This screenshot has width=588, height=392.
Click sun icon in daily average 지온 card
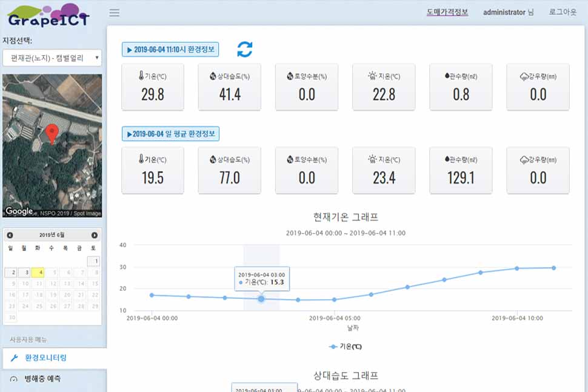pyautogui.click(x=372, y=159)
